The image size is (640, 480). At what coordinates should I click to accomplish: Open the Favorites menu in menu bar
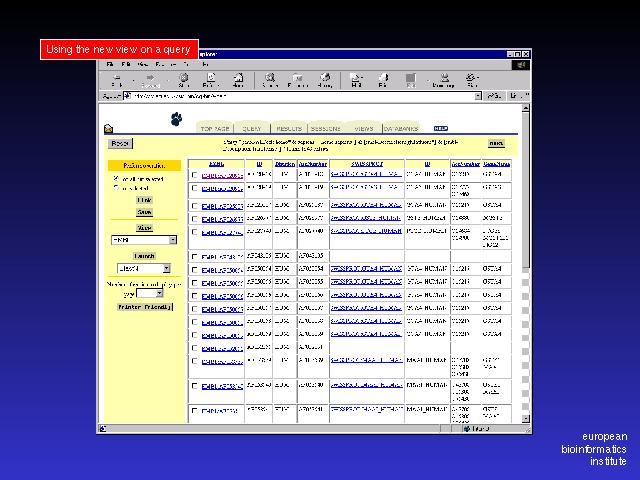[x=165, y=64]
